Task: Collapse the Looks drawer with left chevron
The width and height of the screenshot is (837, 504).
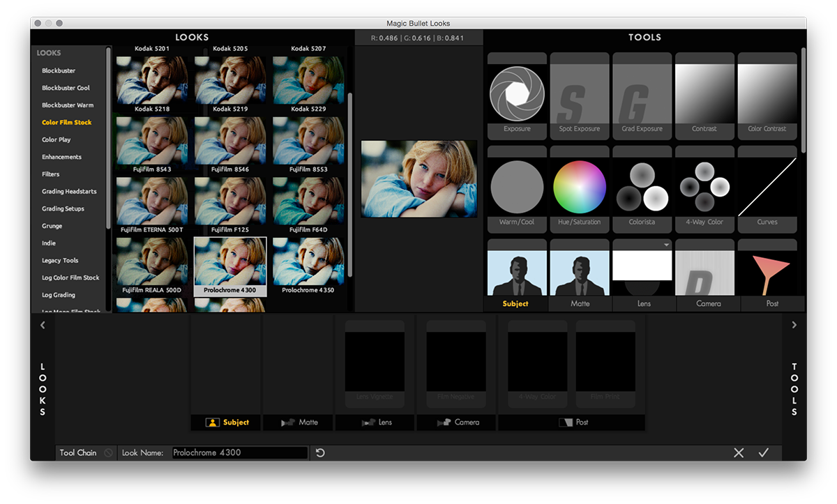Action: click(43, 325)
